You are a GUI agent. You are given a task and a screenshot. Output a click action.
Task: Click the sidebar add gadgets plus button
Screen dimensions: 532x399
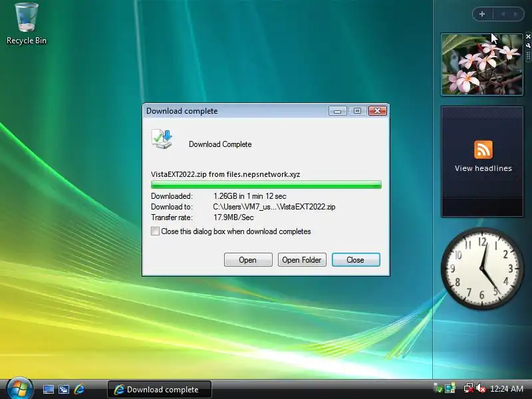point(482,14)
